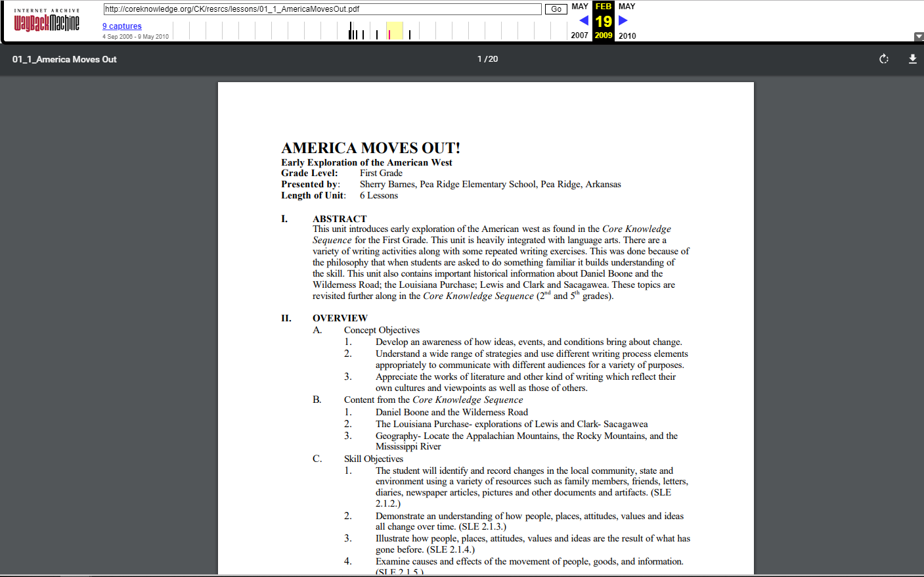924x577 pixels.
Task: Go to the previous capture with the left arrow
Action: [x=583, y=20]
